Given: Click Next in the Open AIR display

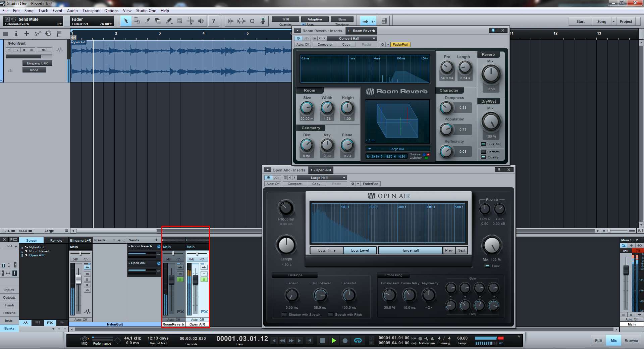Looking at the screenshot, I should click(x=461, y=250).
